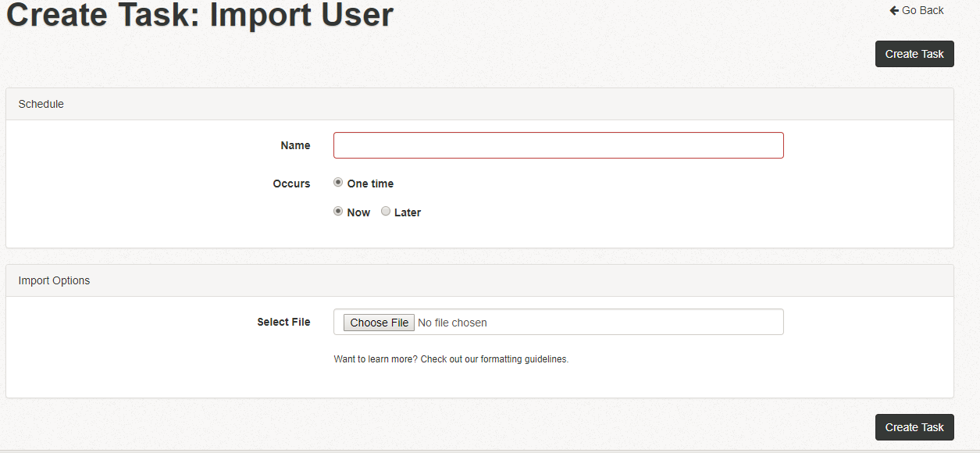Click the bottom Create Task button
980x453 pixels.
(x=914, y=427)
